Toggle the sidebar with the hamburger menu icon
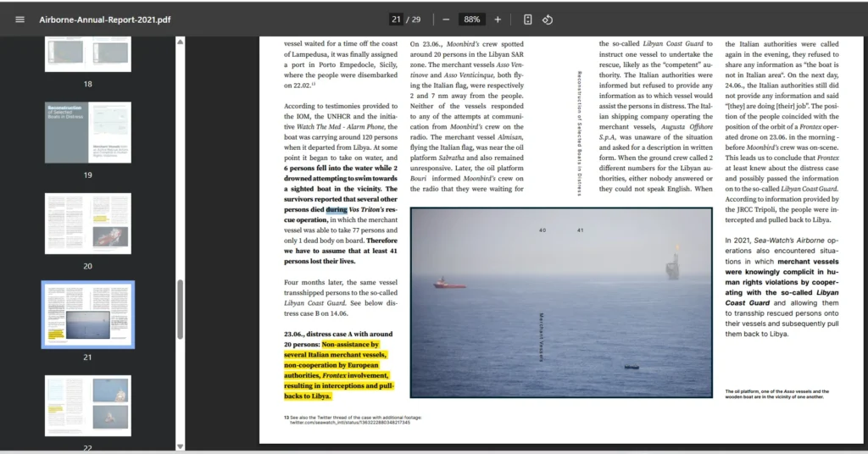 [20, 19]
